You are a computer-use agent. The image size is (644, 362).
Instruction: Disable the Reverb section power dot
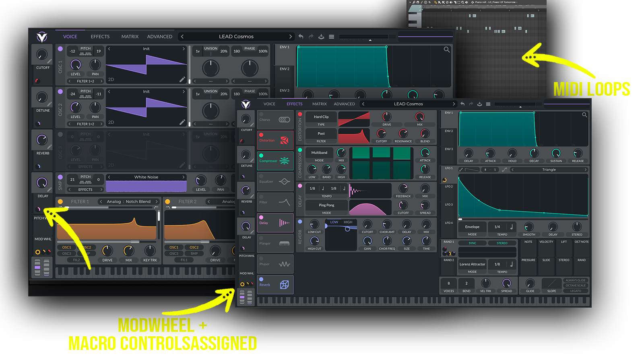(300, 222)
